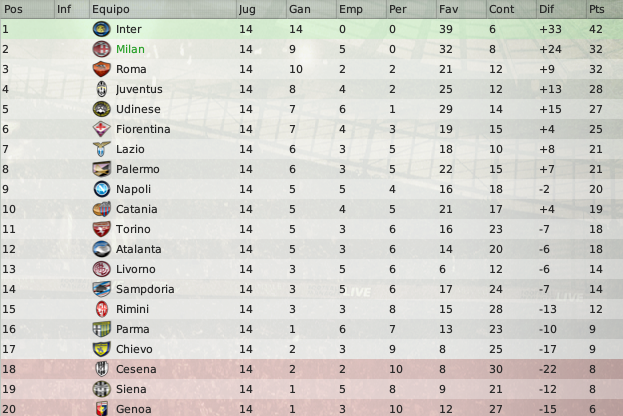Screen dimensions: 623x416
Task: Click the Udinese club crest icon
Action: [x=101, y=109]
